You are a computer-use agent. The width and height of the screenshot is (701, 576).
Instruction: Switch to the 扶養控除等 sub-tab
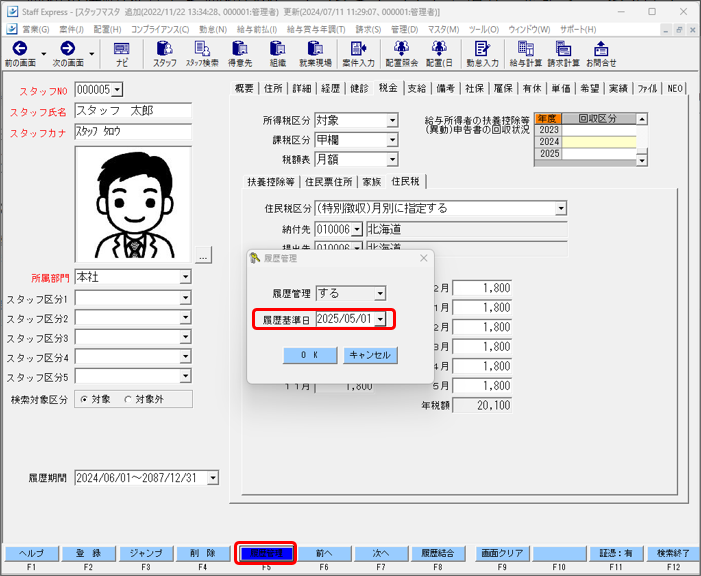coord(271,182)
